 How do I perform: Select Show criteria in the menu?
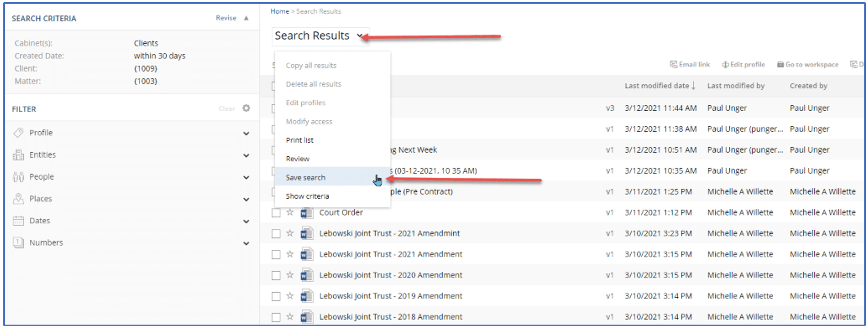pyautogui.click(x=332, y=196)
